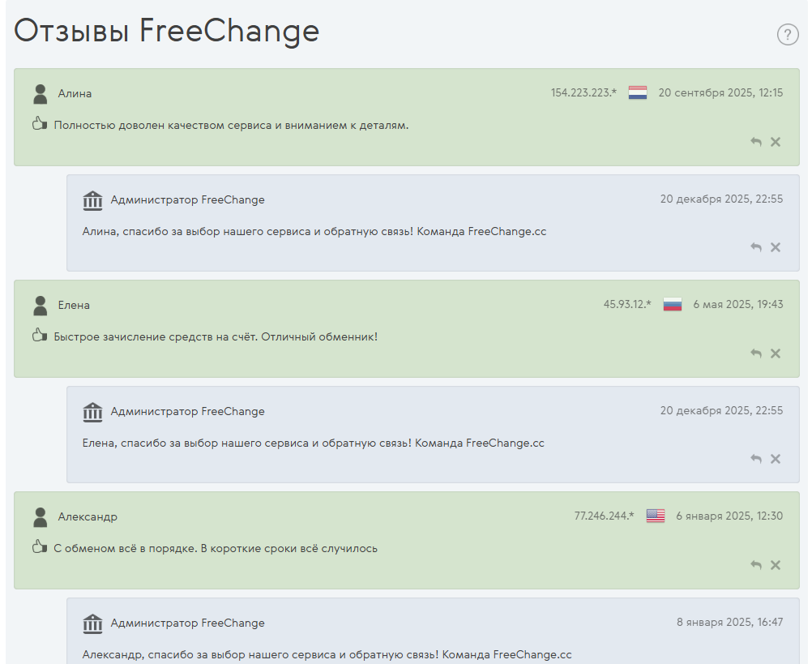Click the Russian flag next to 45.93.12.*
Image resolution: width=812 pixels, height=664 pixels.
pos(672,304)
